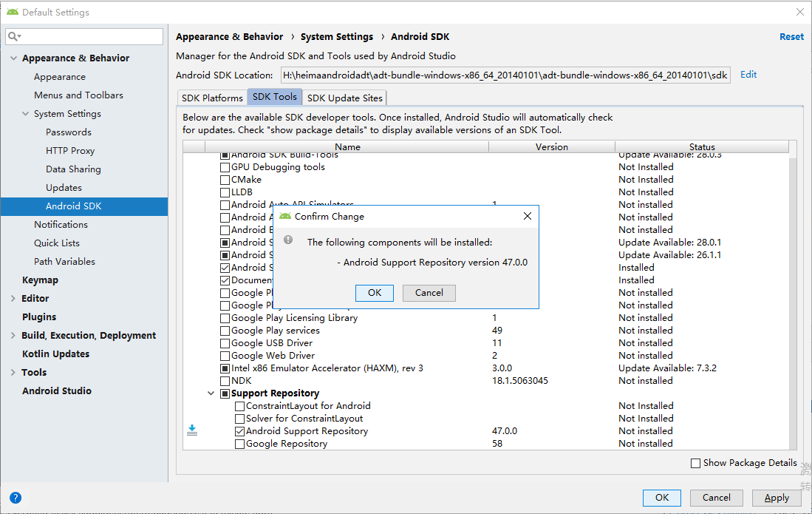812x514 pixels.
Task: Enable Google Play services checkbox
Action: [x=225, y=331]
